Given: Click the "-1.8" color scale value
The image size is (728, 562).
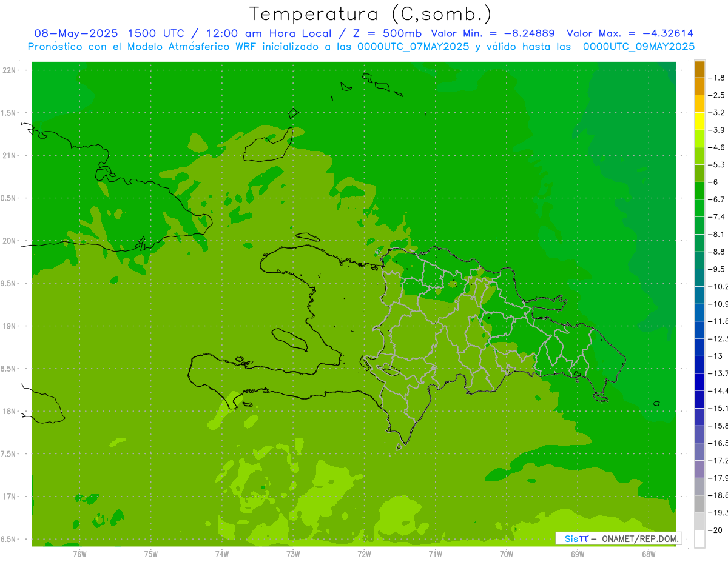Looking at the screenshot, I should click(x=716, y=78).
